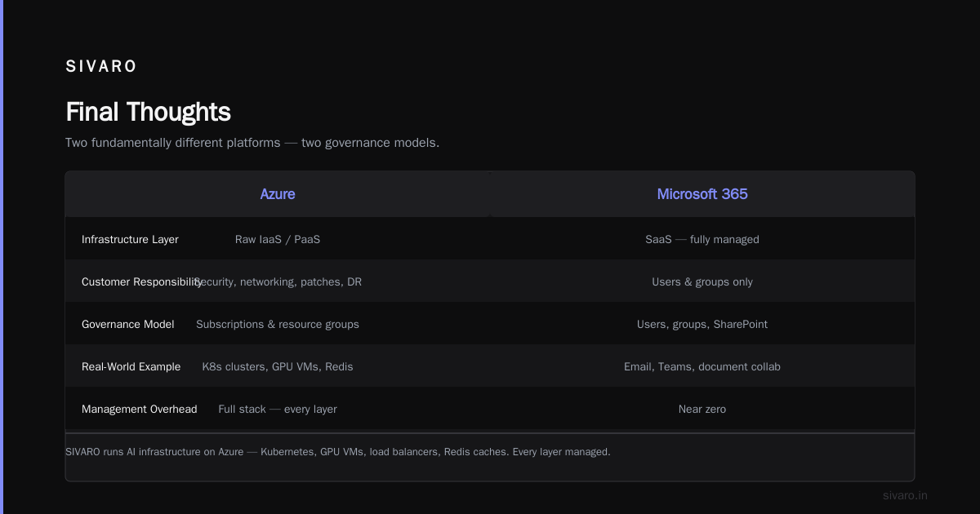
Task: Click the Users, groups, SharePoint cell
Action: [702, 324]
